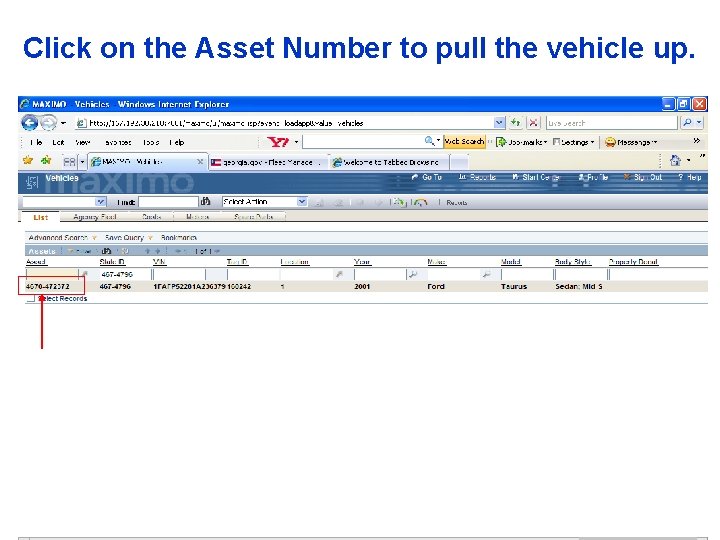This screenshot has height=540, width=720.
Task: Click the Ford cell in results row
Action: click(436, 286)
